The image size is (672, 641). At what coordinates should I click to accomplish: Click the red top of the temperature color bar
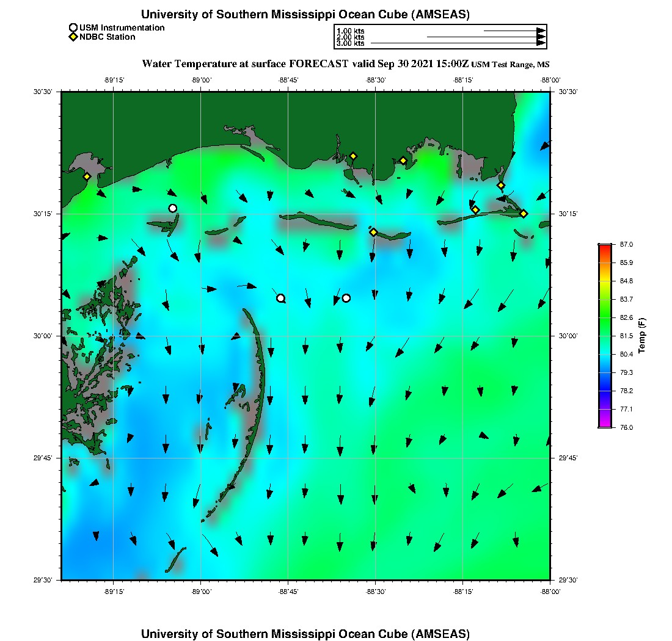(x=605, y=248)
